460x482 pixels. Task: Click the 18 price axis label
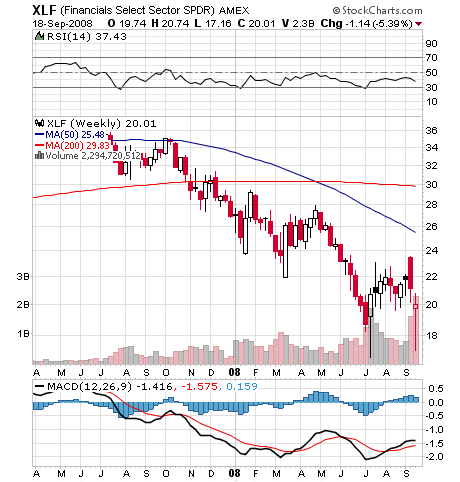(431, 335)
